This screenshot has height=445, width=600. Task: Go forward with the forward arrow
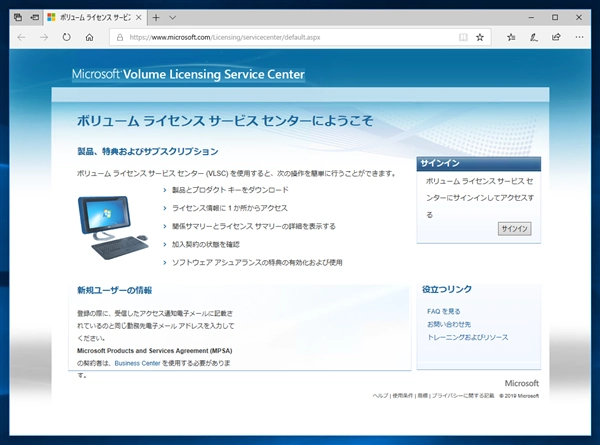[44, 37]
